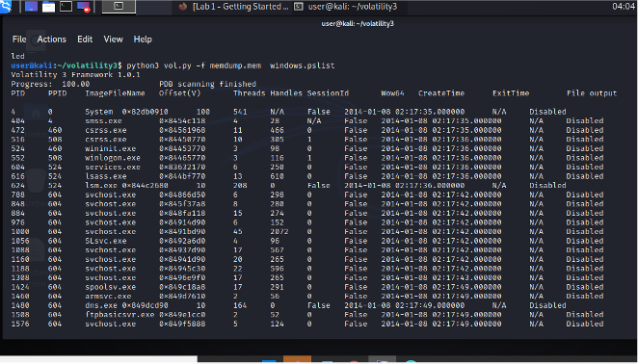The width and height of the screenshot is (638, 364).
Task: Open the Help menu
Action: point(143,39)
